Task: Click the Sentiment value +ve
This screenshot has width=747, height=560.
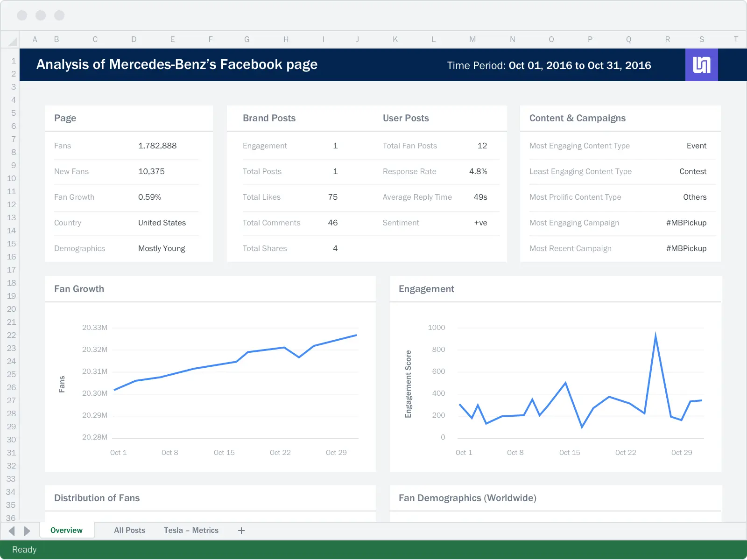Action: click(x=481, y=223)
